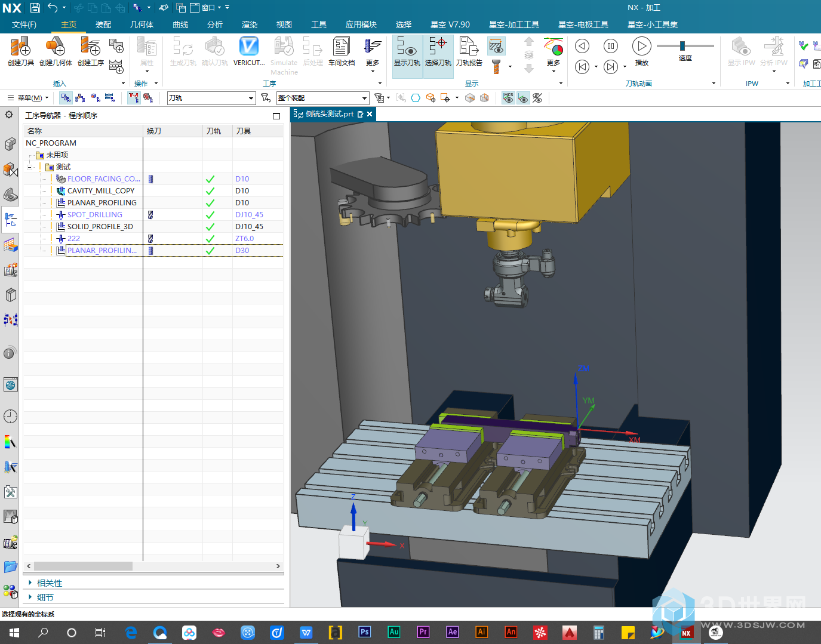Screen dimensions: 821x644
Task: Select the NC_PROGRAM root node
Action: 51,143
